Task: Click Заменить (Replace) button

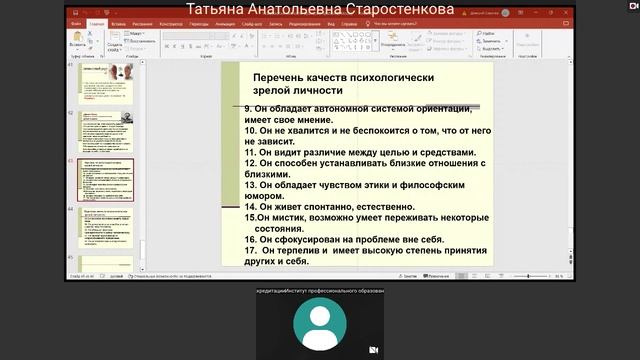Action: point(492,41)
